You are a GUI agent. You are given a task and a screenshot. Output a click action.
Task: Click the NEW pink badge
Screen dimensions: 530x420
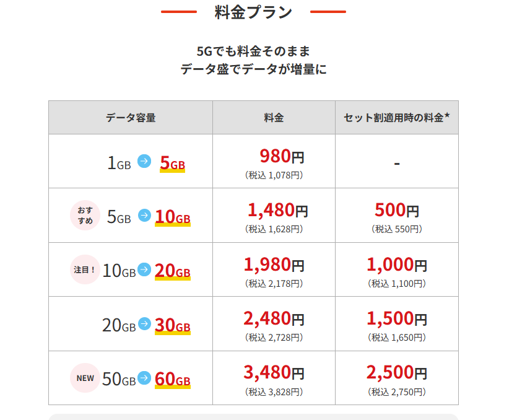(x=85, y=378)
